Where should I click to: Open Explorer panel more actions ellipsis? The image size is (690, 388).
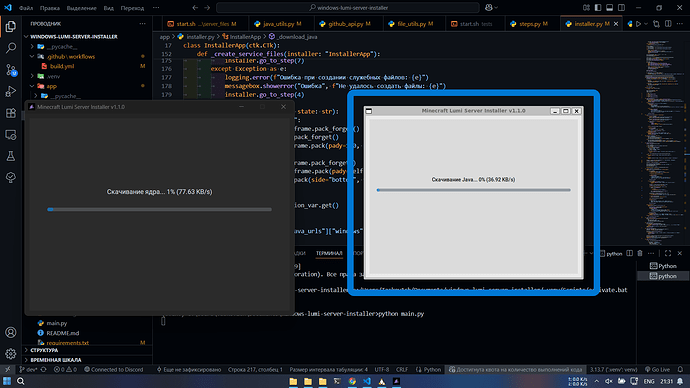pyautogui.click(x=142, y=24)
